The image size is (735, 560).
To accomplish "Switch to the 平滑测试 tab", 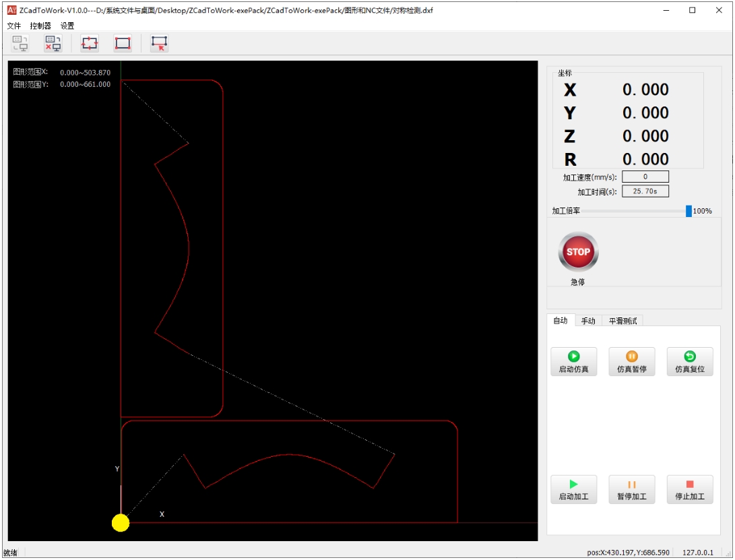I will (622, 321).
